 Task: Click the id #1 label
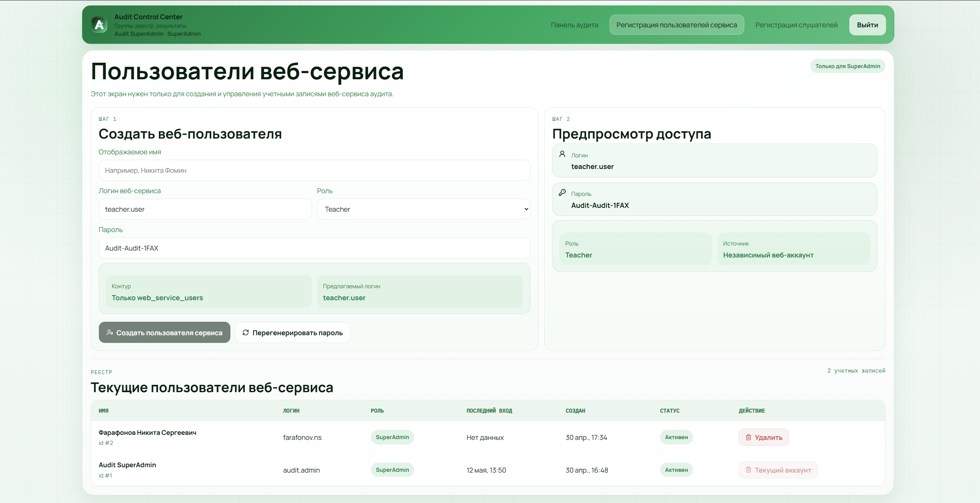click(x=105, y=476)
